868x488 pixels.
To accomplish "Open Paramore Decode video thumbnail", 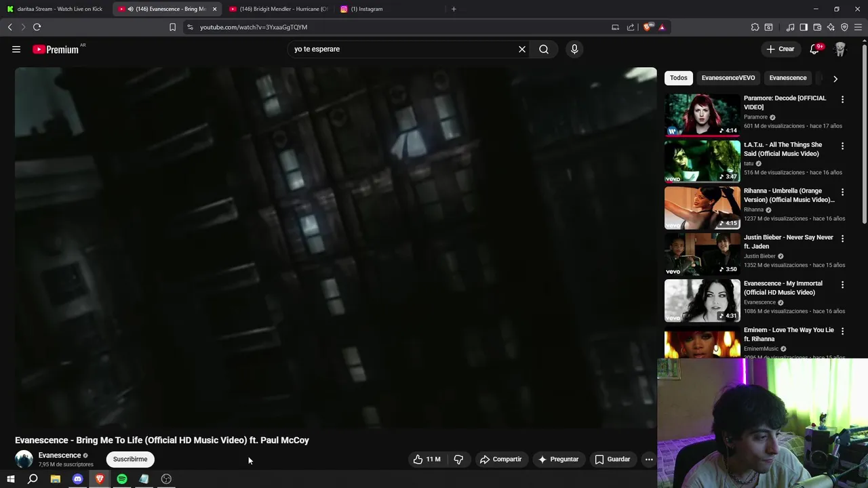I will [703, 115].
